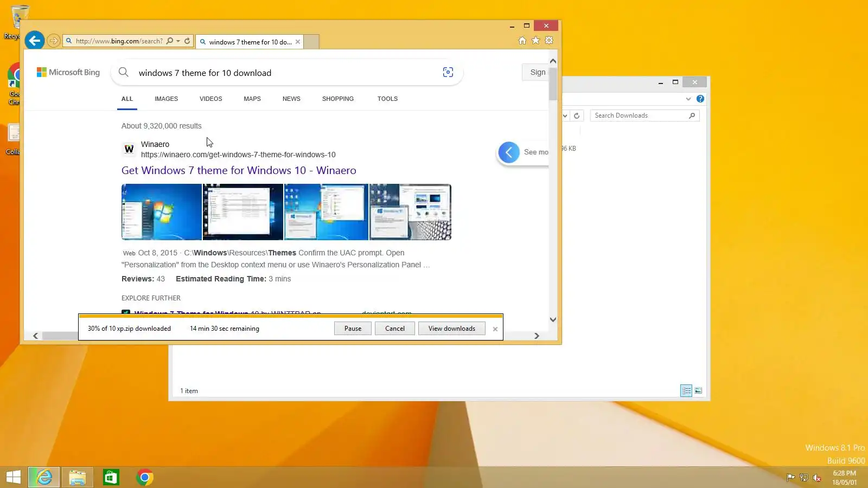Viewport: 868px width, 488px height.
Task: Click the Microsoft Bing logo
Action: (x=68, y=72)
